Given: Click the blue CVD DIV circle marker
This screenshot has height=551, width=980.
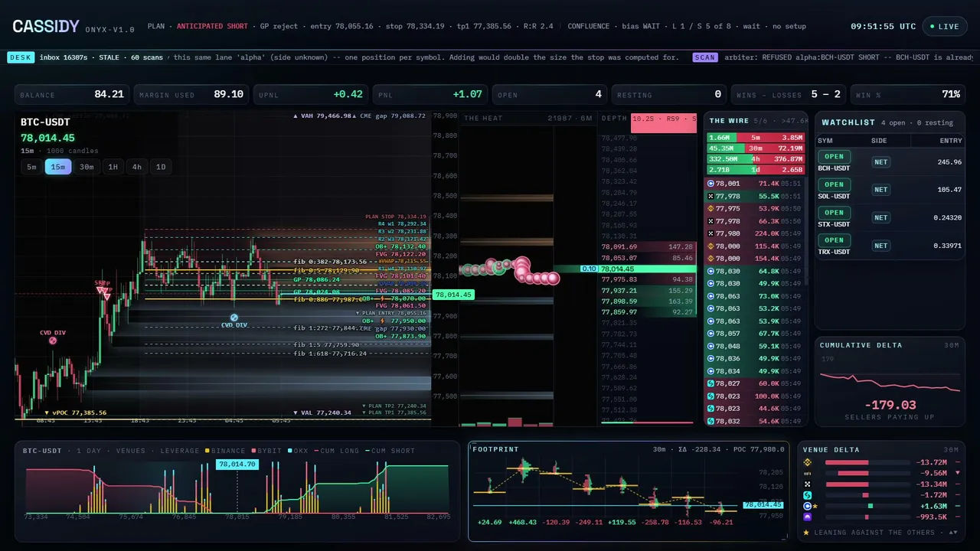Looking at the screenshot, I should click(x=234, y=317).
